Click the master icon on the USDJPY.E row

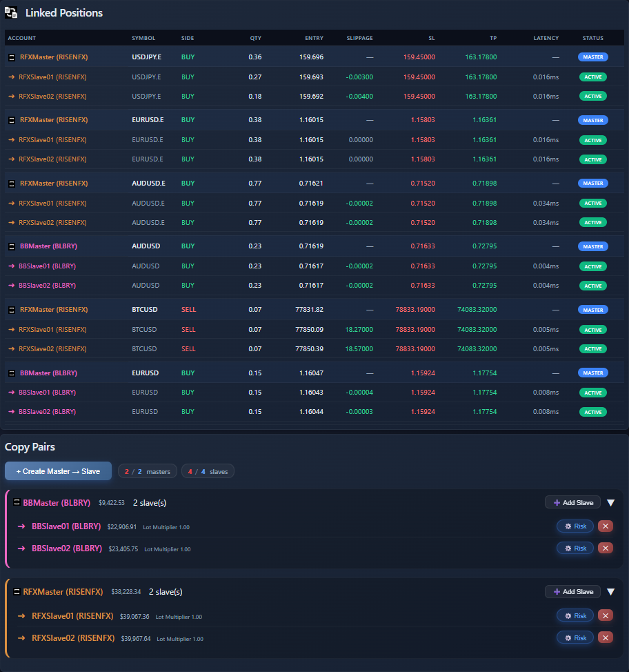click(x=12, y=57)
